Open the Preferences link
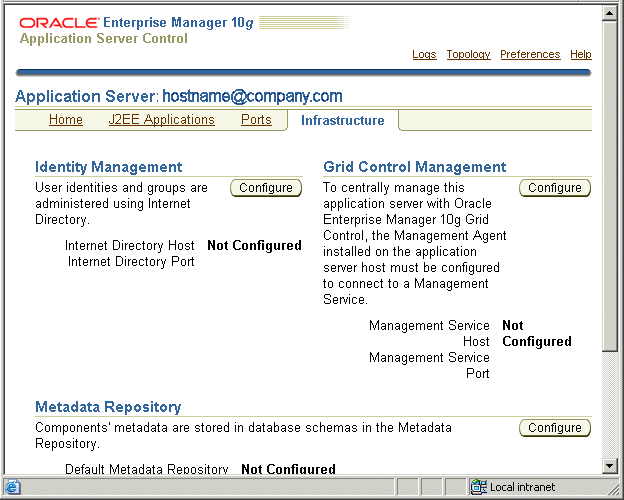 pyautogui.click(x=530, y=54)
